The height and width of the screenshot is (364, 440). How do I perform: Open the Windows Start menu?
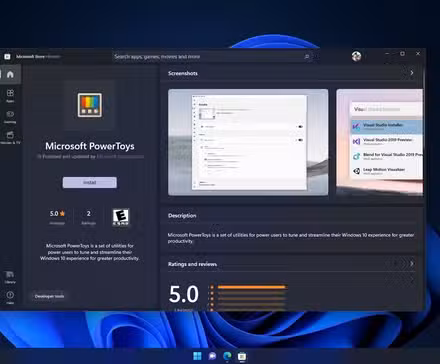click(197, 356)
